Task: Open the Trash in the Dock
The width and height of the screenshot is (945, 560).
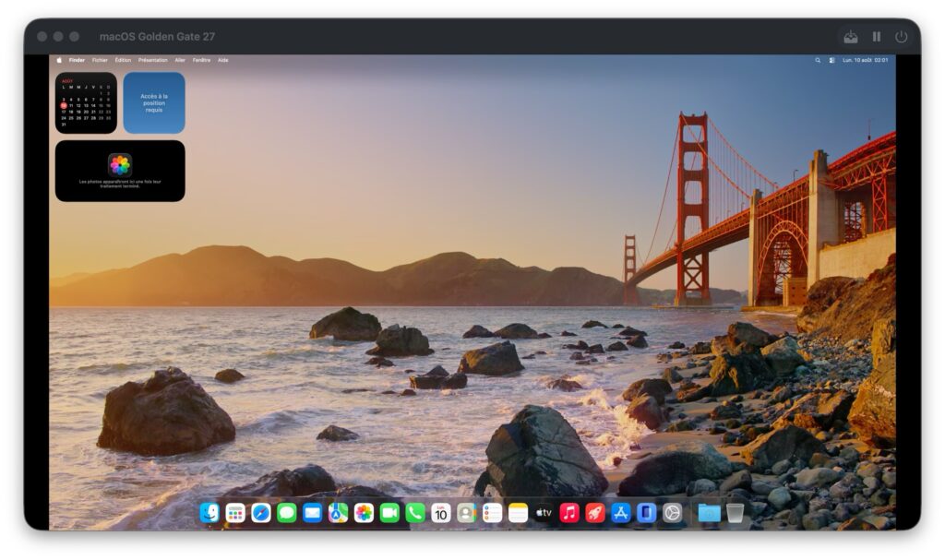Action: pyautogui.click(x=736, y=513)
